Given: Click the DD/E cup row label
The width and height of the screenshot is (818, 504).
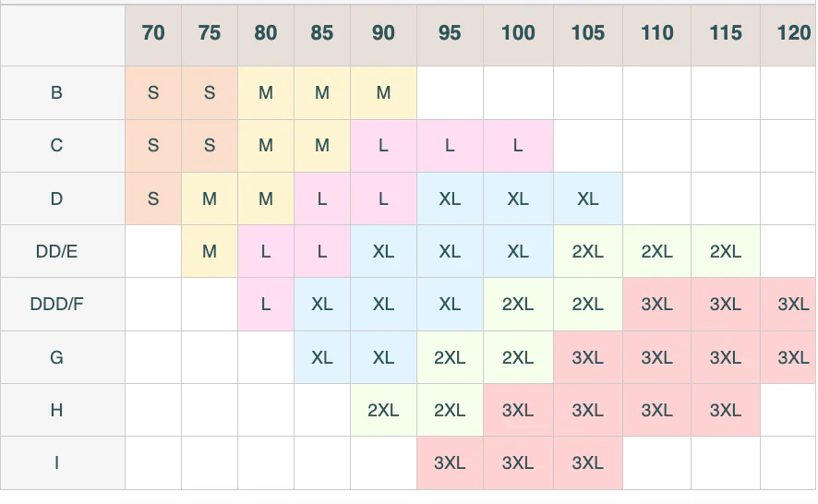Looking at the screenshot, I should pos(57,251).
